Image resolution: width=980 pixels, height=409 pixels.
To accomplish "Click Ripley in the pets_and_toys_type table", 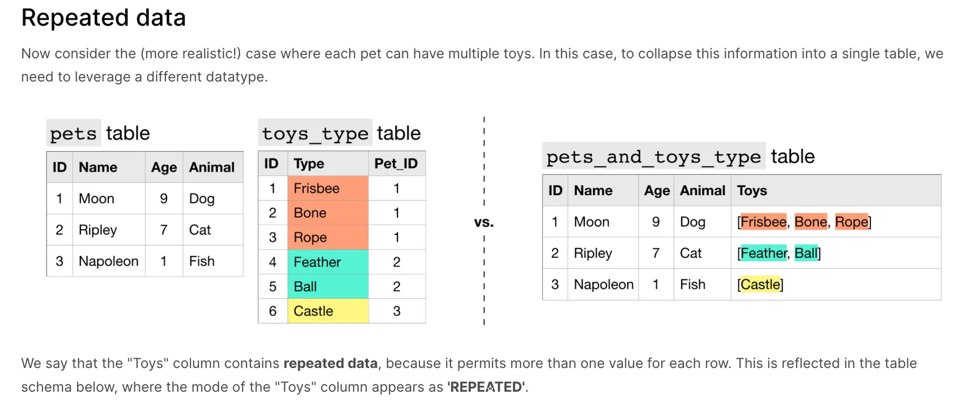I will pyautogui.click(x=593, y=253).
